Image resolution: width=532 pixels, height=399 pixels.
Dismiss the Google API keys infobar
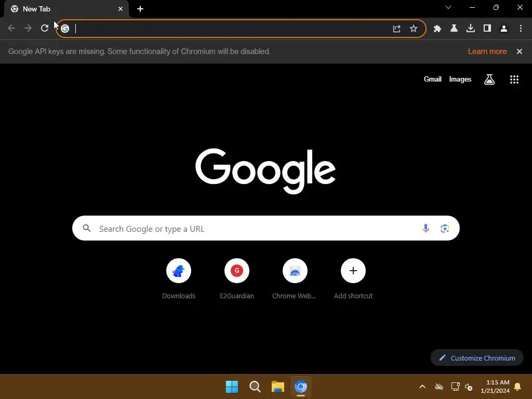coord(520,51)
